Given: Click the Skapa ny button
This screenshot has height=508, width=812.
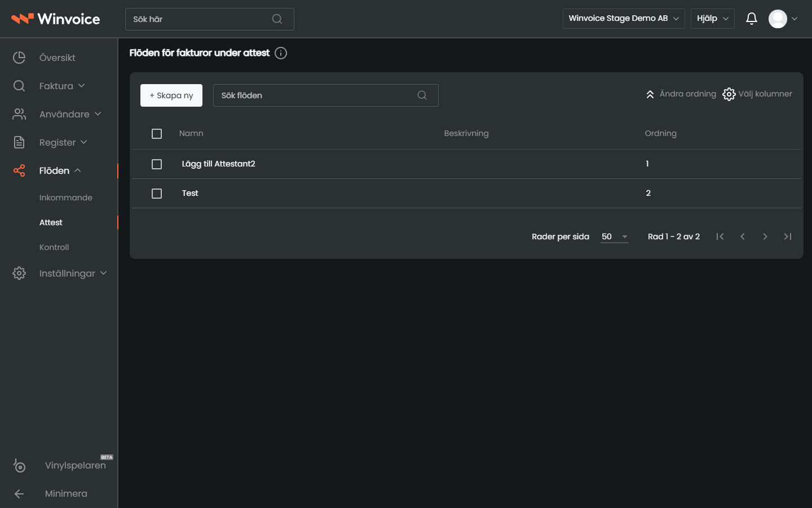Looking at the screenshot, I should (x=171, y=95).
